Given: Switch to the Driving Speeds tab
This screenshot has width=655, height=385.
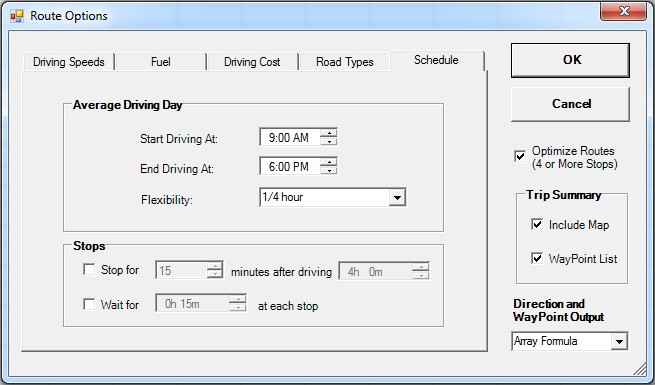Looking at the screenshot, I should click(x=69, y=62).
